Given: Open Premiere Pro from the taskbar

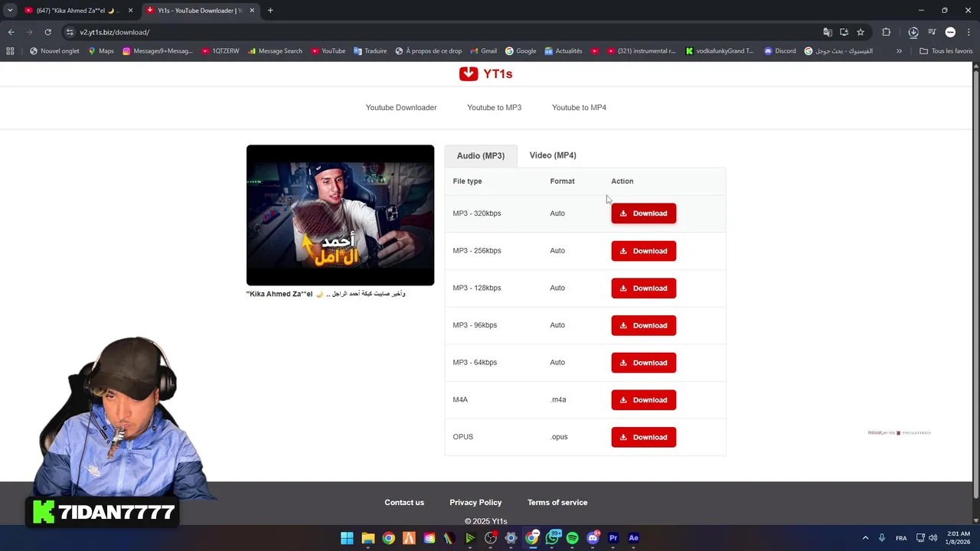Looking at the screenshot, I should coord(613,538).
